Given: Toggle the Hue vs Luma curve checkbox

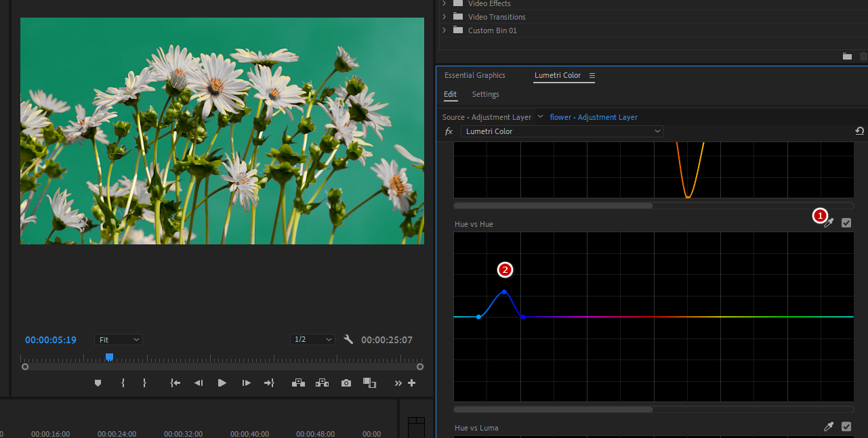Looking at the screenshot, I should pyautogui.click(x=846, y=426).
